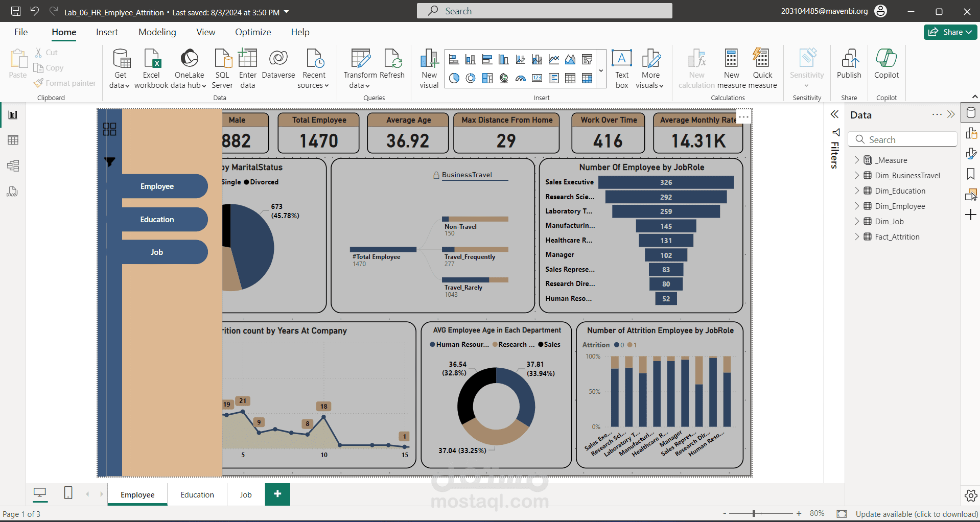Screen dimensions: 980x522
Task: Switch to the Insert ribbon tab
Action: (x=107, y=32)
